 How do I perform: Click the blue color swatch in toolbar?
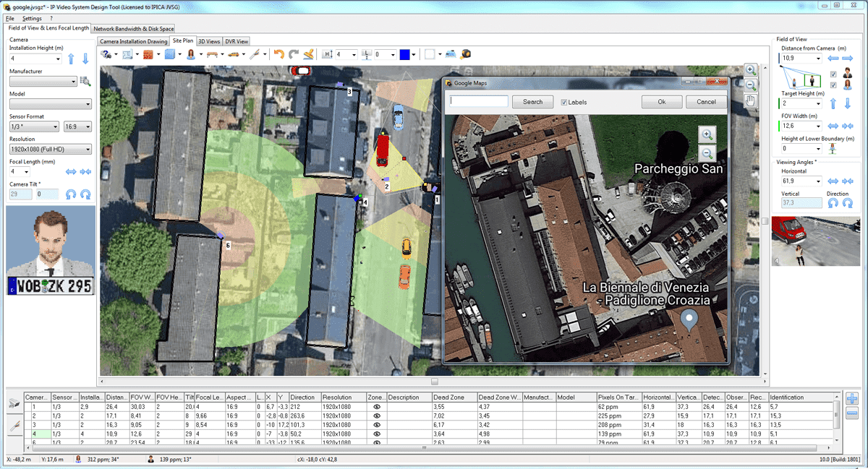tap(404, 55)
